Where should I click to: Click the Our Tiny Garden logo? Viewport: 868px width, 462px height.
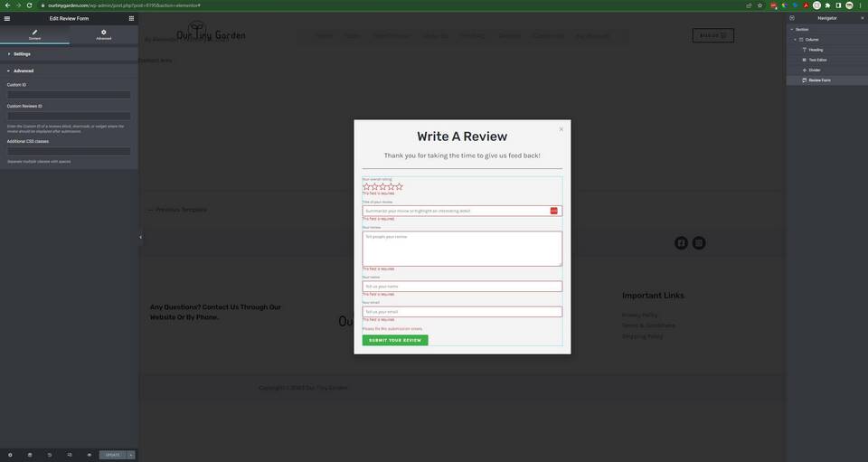point(211,32)
